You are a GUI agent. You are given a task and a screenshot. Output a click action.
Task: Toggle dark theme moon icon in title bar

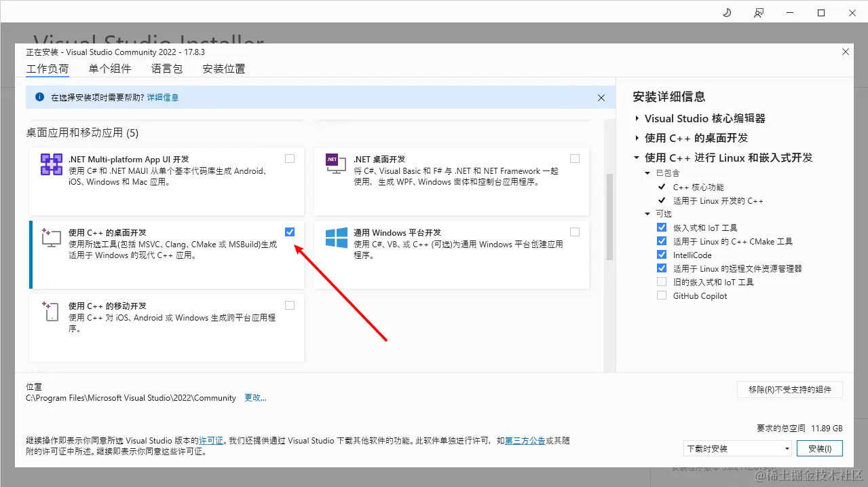coord(726,13)
